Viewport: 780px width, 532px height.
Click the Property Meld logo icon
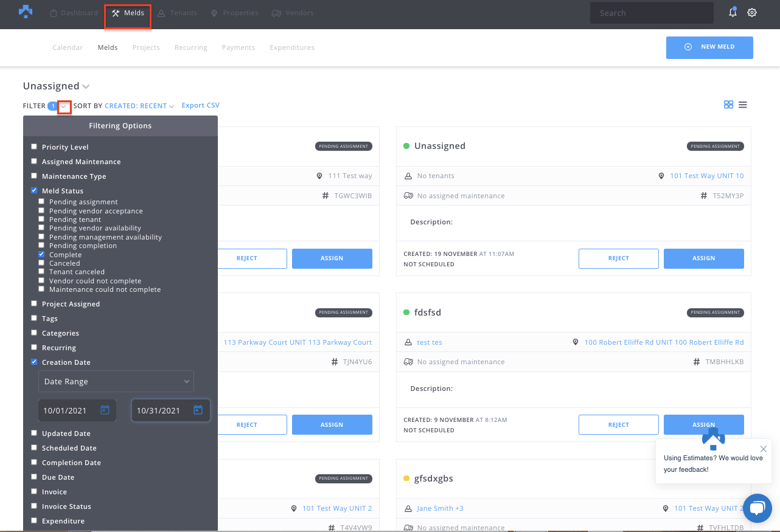(x=26, y=12)
